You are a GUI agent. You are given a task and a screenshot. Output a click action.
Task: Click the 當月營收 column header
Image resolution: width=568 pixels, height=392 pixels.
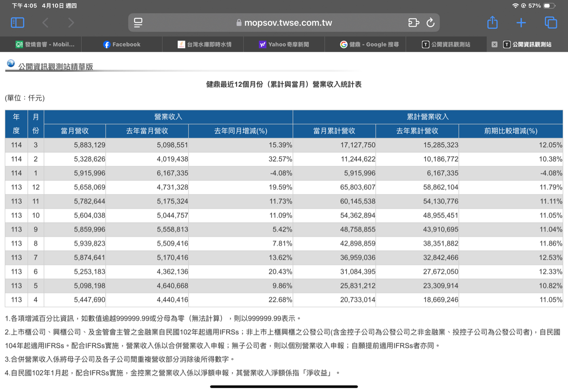(75, 131)
